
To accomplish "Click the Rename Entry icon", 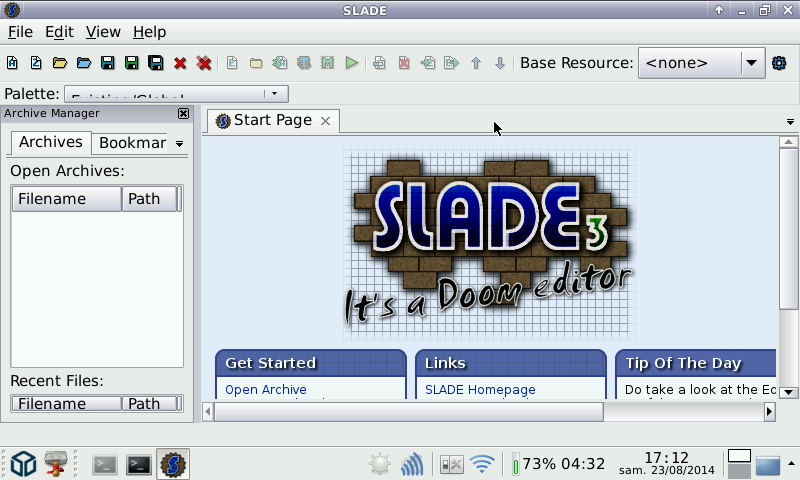I will click(x=379, y=63).
